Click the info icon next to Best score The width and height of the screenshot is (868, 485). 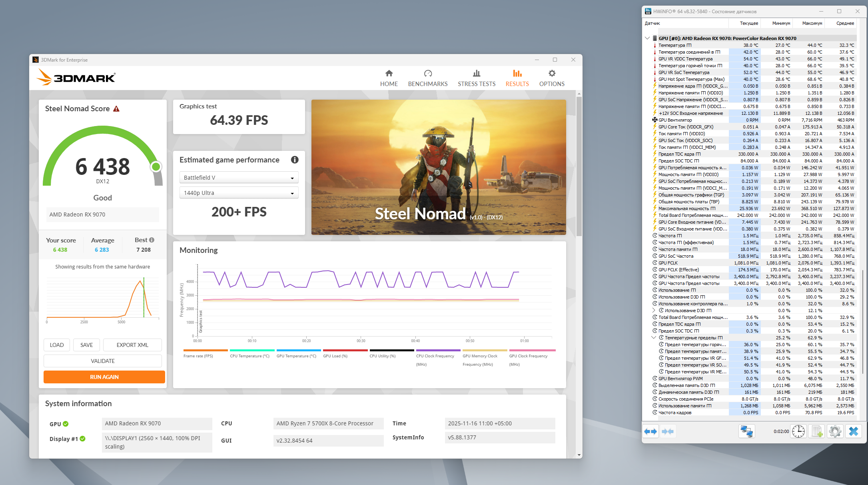[x=152, y=240]
